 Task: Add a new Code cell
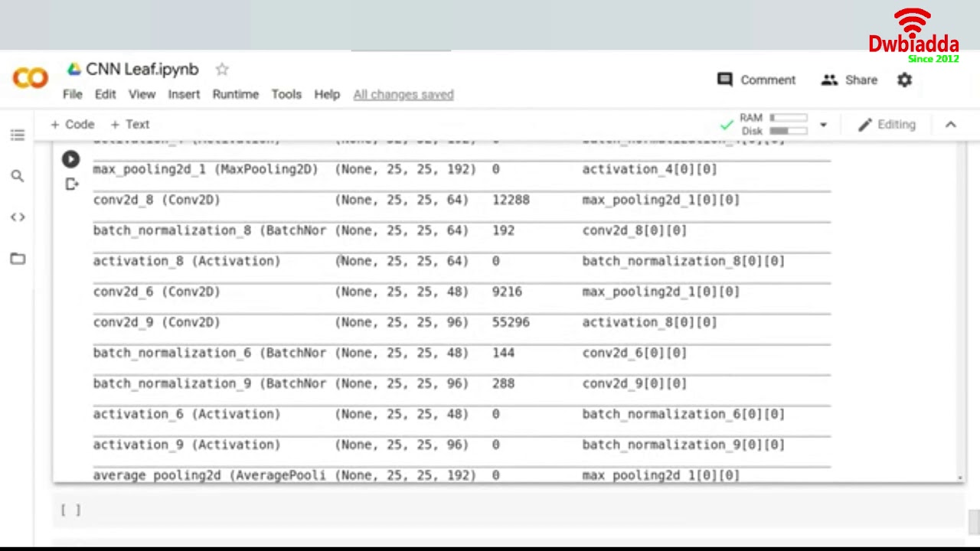(x=73, y=124)
